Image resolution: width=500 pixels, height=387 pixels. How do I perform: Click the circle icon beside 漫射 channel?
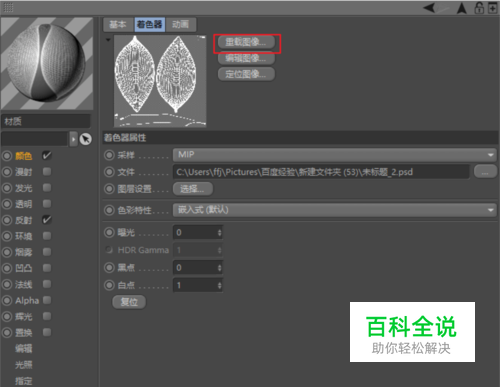click(x=7, y=172)
